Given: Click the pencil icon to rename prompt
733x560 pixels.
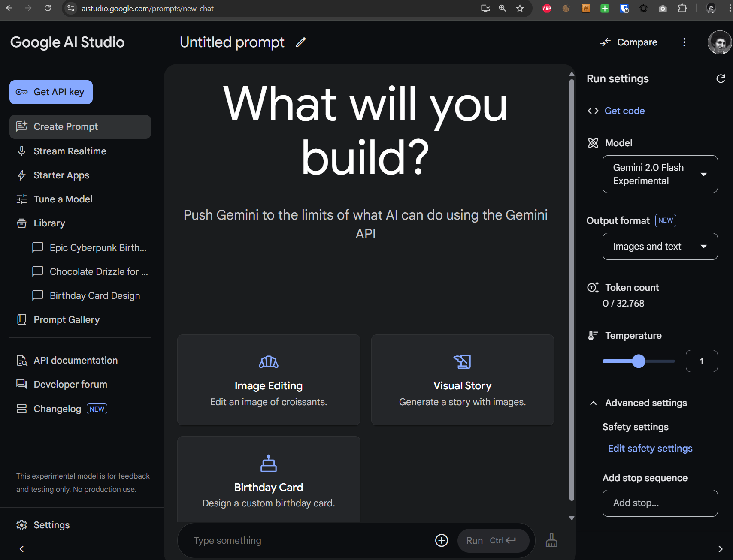Looking at the screenshot, I should pos(301,42).
